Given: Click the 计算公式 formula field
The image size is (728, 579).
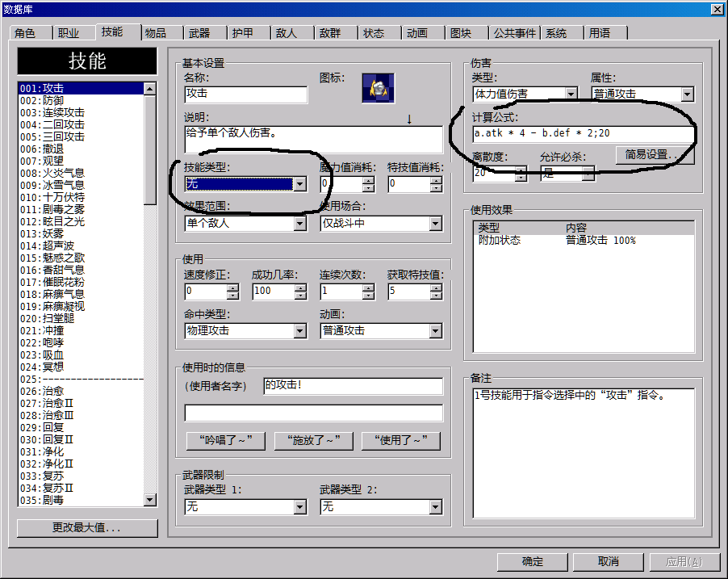Looking at the screenshot, I should tap(584, 134).
